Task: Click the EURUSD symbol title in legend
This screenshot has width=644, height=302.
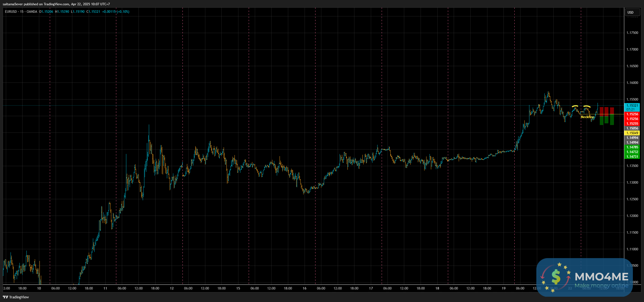Action: click(11, 12)
